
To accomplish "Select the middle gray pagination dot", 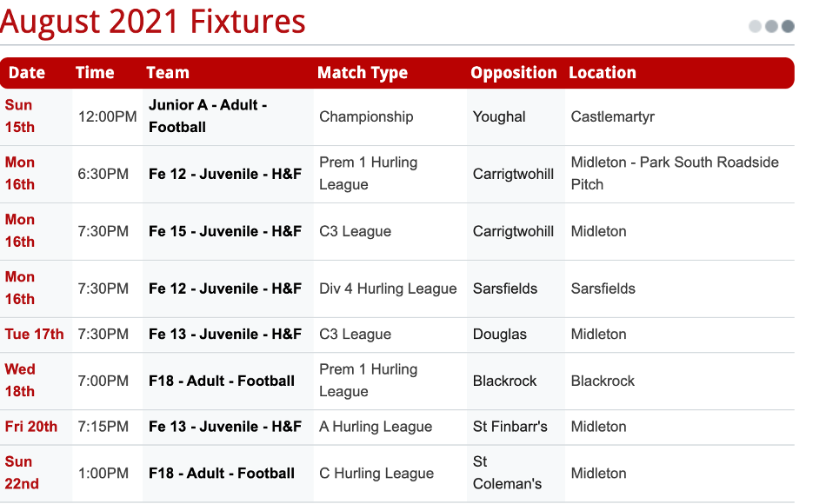I will pyautogui.click(x=771, y=26).
